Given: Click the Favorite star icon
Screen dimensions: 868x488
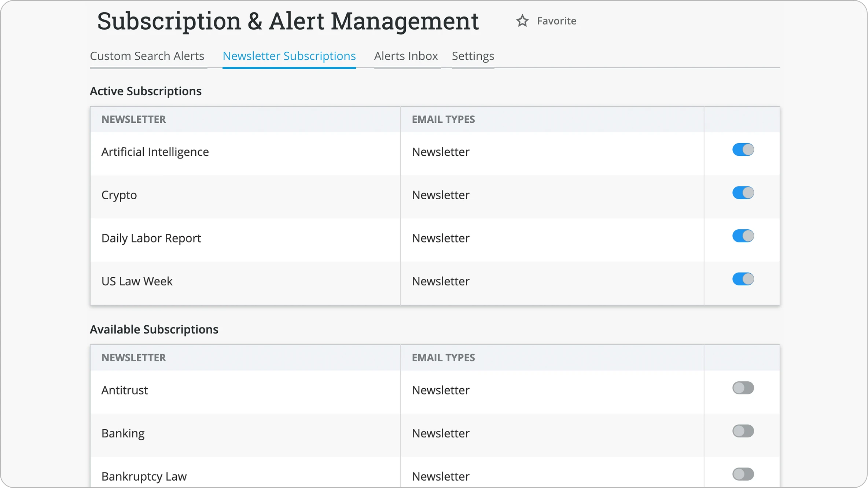Looking at the screenshot, I should (x=522, y=21).
